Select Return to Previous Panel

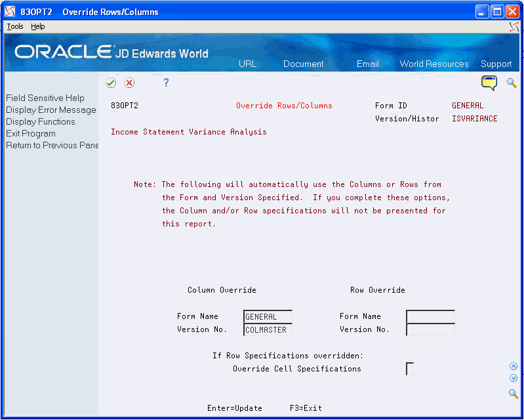52,146
